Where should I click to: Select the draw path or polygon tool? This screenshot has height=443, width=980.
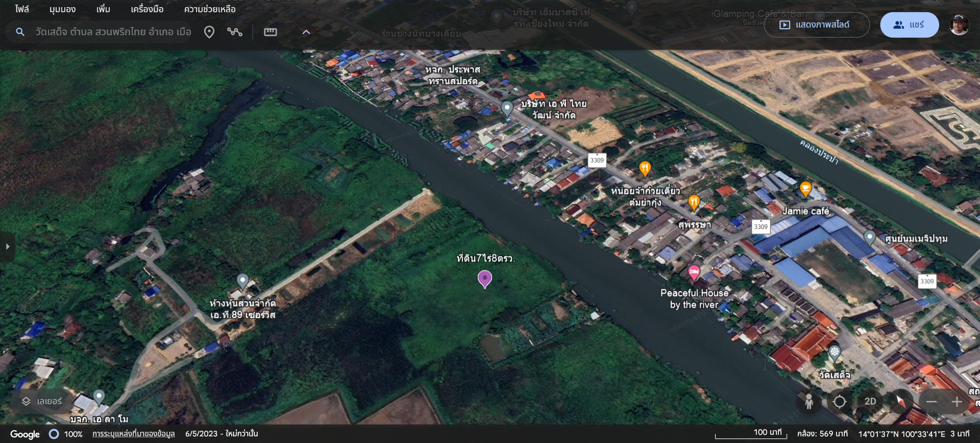pos(235,32)
